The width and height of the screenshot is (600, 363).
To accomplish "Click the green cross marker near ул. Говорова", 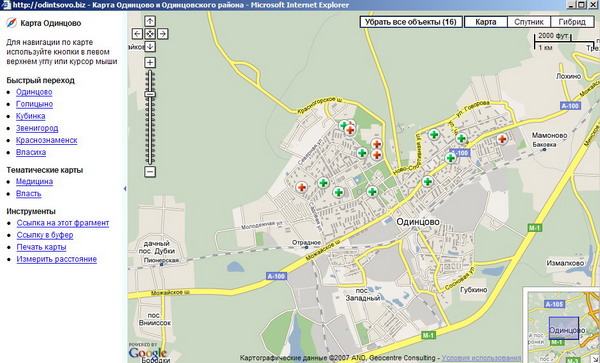I will (461, 138).
